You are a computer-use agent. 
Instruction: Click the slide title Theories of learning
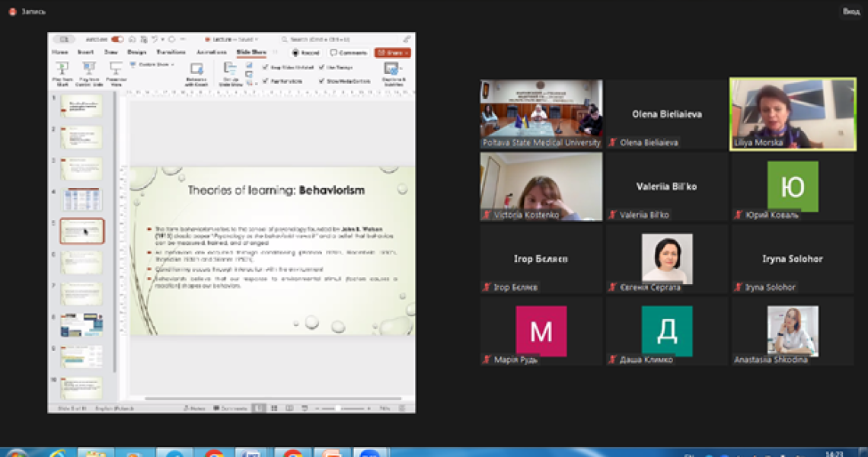point(276,190)
